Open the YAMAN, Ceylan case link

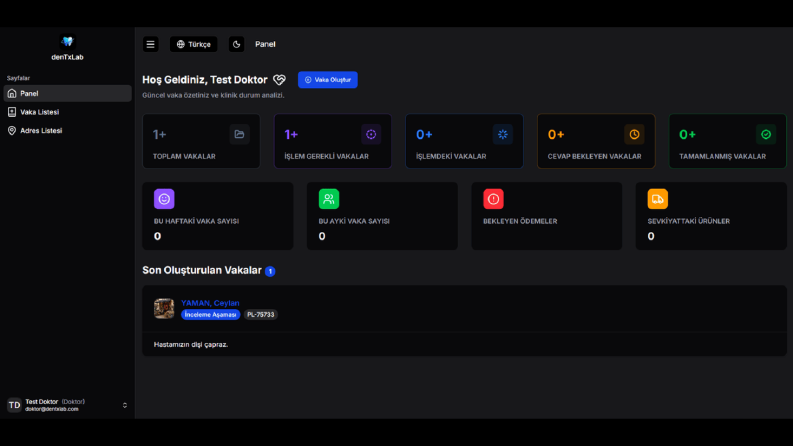(x=210, y=303)
